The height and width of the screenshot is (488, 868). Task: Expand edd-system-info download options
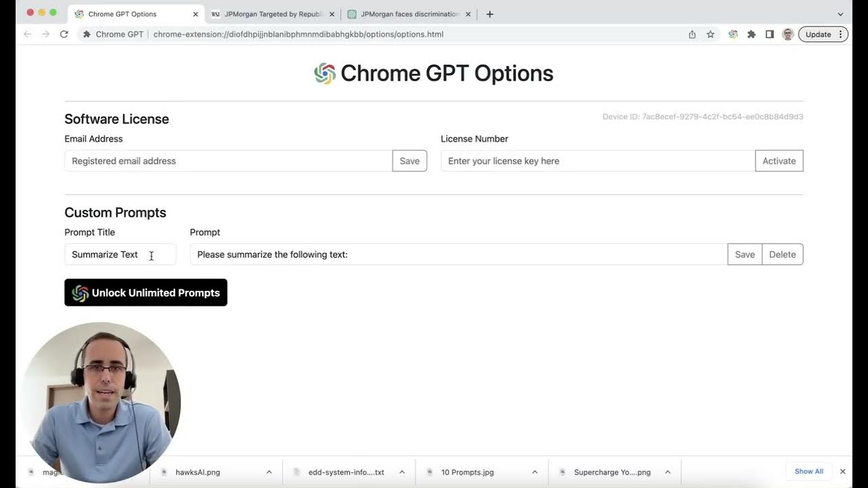point(402,472)
